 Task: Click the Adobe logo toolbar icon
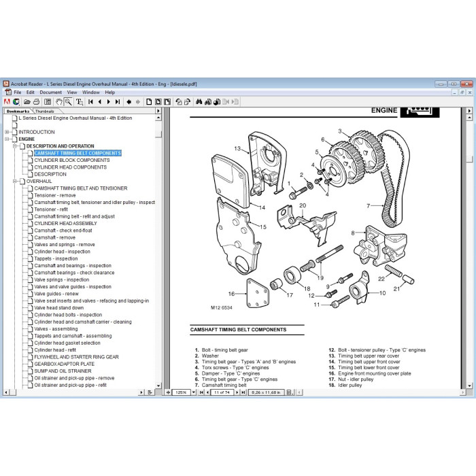[x=7, y=102]
